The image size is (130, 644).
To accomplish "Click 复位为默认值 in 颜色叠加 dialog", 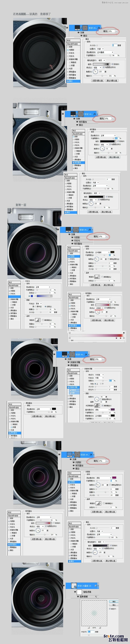I will (50, 416).
